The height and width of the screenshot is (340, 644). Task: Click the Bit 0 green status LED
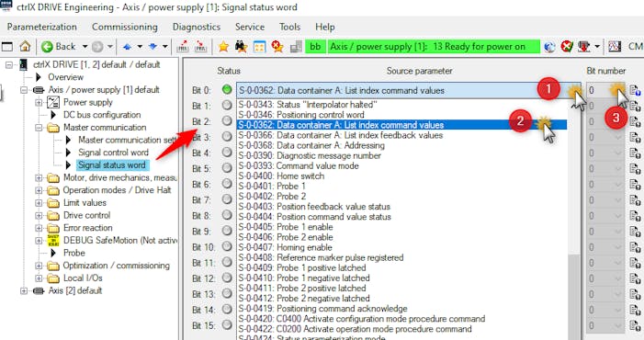tap(227, 89)
